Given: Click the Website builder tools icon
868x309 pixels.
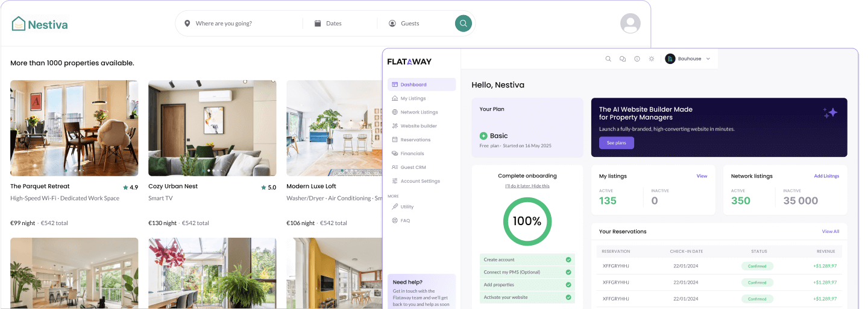Looking at the screenshot, I should [x=395, y=126].
